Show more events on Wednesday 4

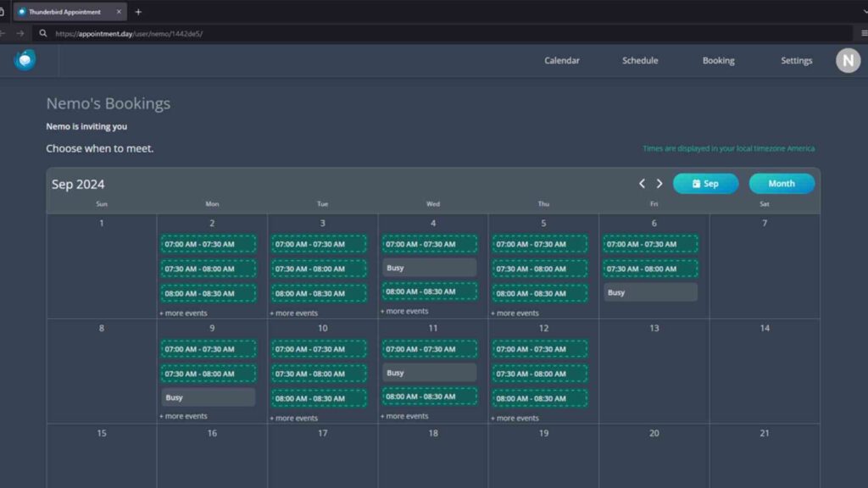click(404, 311)
